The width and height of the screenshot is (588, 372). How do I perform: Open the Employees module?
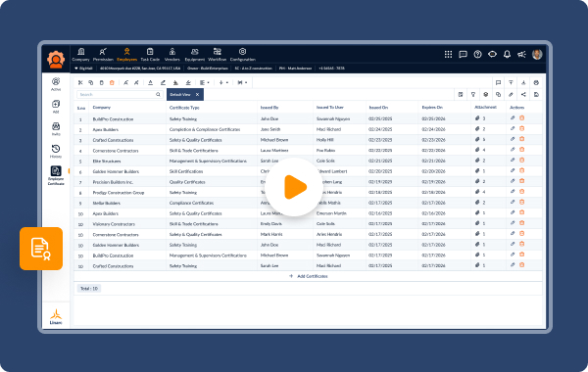(126, 54)
